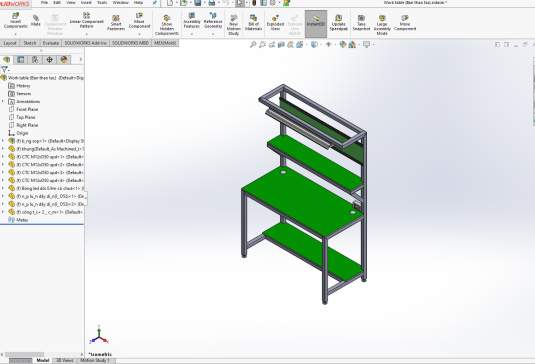
Task: Click Show Hidden Components
Action: point(167,25)
